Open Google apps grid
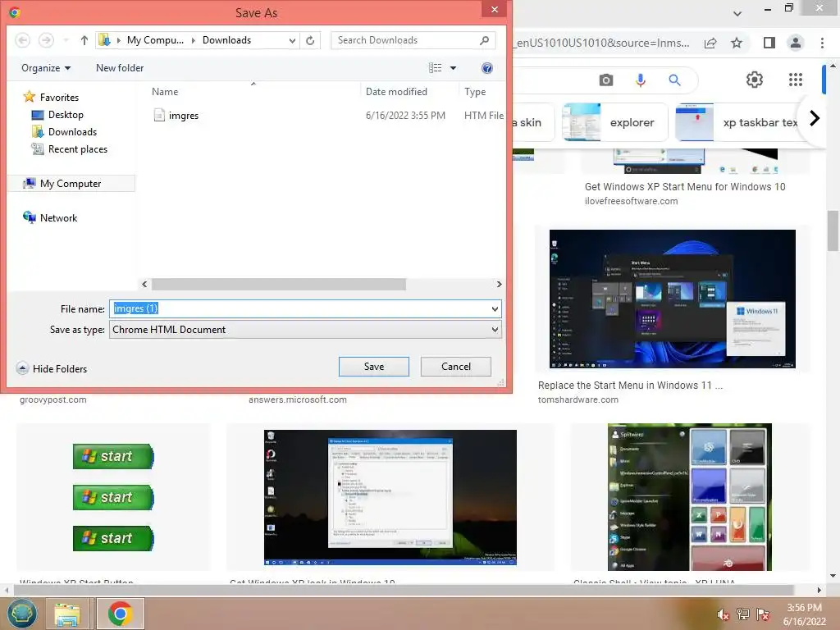This screenshot has width=840, height=630. (x=796, y=80)
